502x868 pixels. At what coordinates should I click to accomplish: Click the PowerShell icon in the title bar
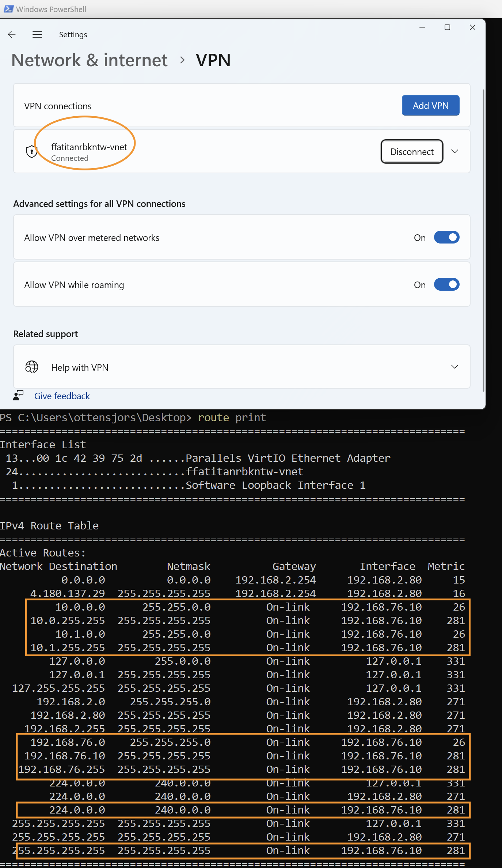(8, 9)
